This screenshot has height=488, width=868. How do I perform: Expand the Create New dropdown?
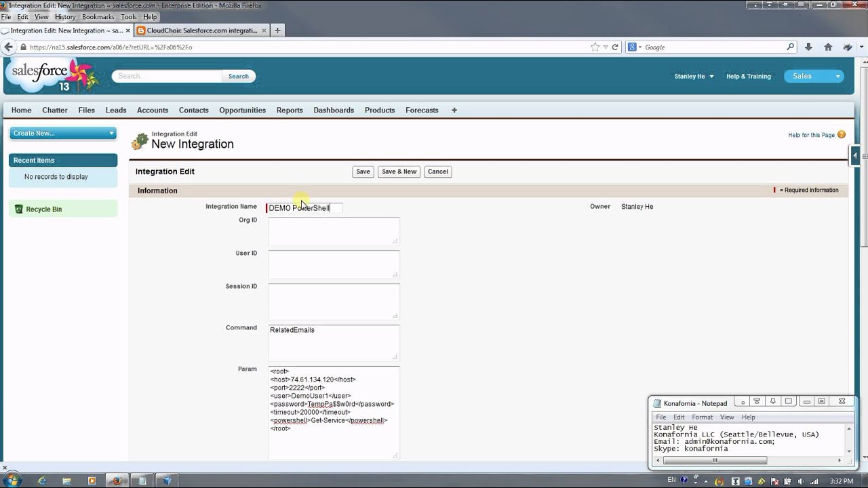click(x=63, y=134)
